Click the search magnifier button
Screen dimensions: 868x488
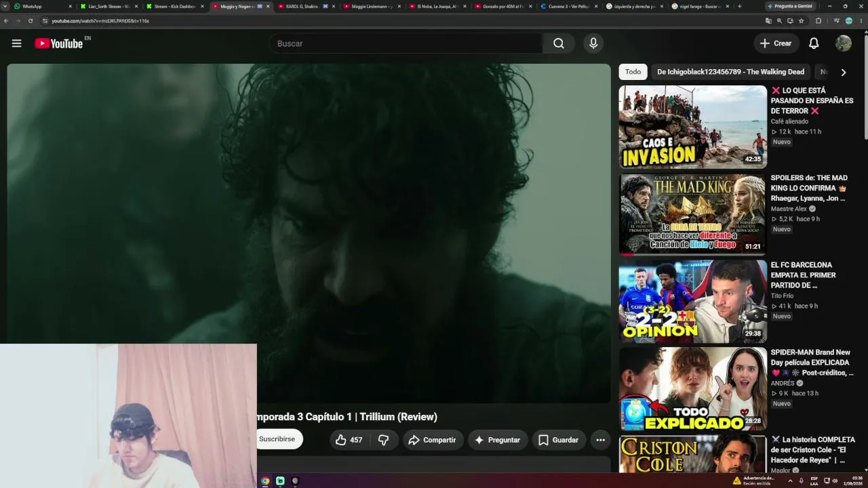pos(558,43)
